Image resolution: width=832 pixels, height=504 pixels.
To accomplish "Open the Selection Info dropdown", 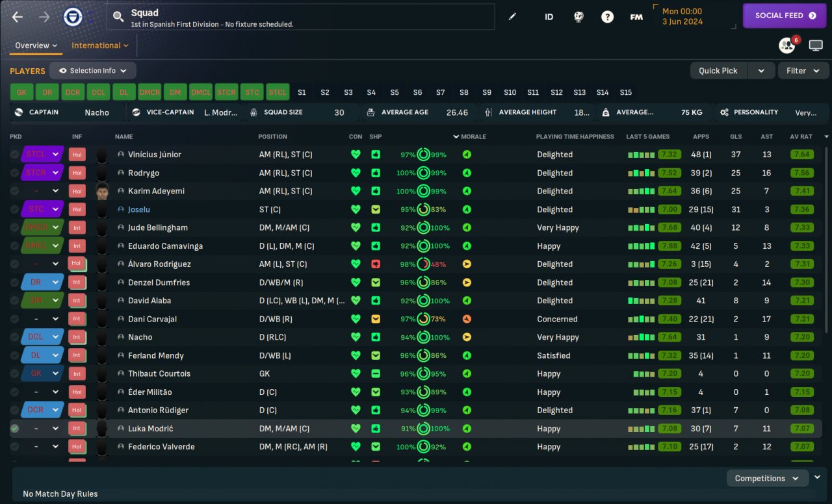I will point(93,71).
